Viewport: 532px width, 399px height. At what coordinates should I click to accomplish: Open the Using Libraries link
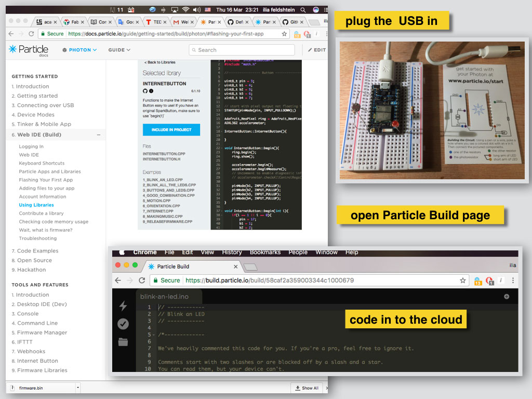click(36, 205)
